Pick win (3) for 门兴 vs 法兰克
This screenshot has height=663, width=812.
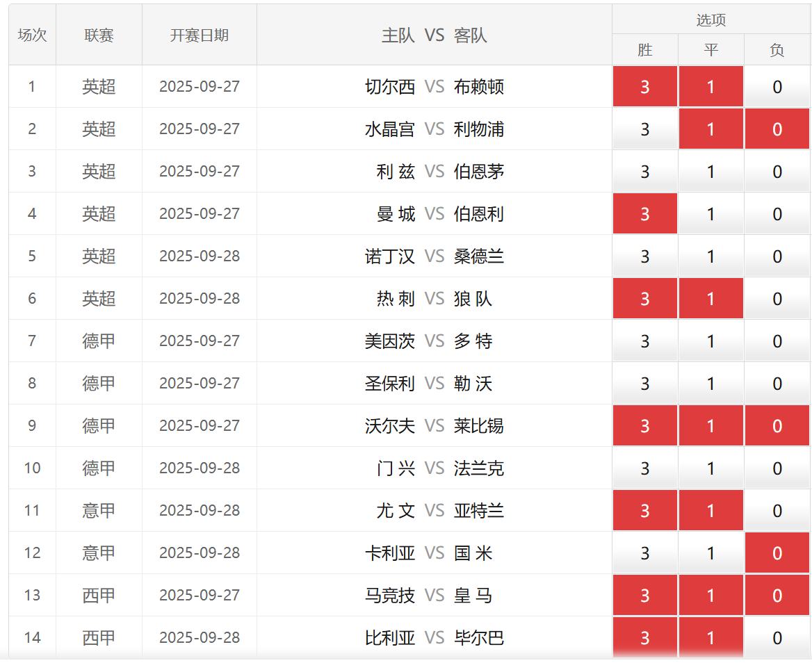click(644, 468)
